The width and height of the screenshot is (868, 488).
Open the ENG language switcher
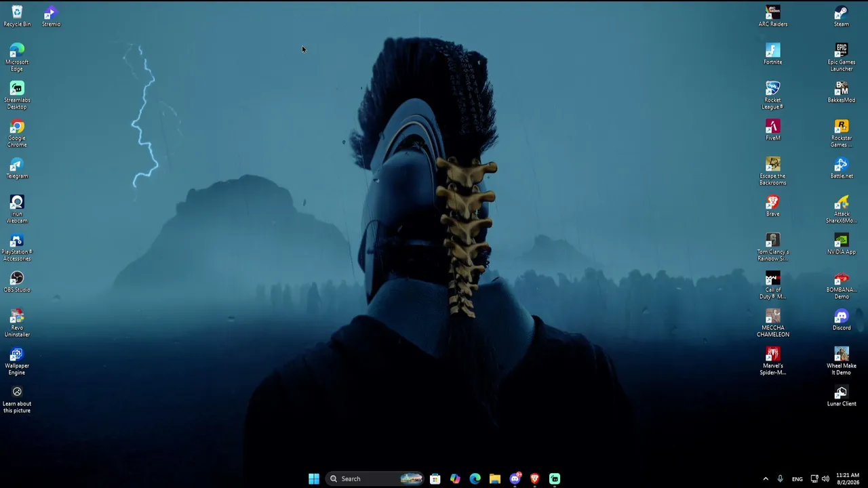click(x=797, y=479)
